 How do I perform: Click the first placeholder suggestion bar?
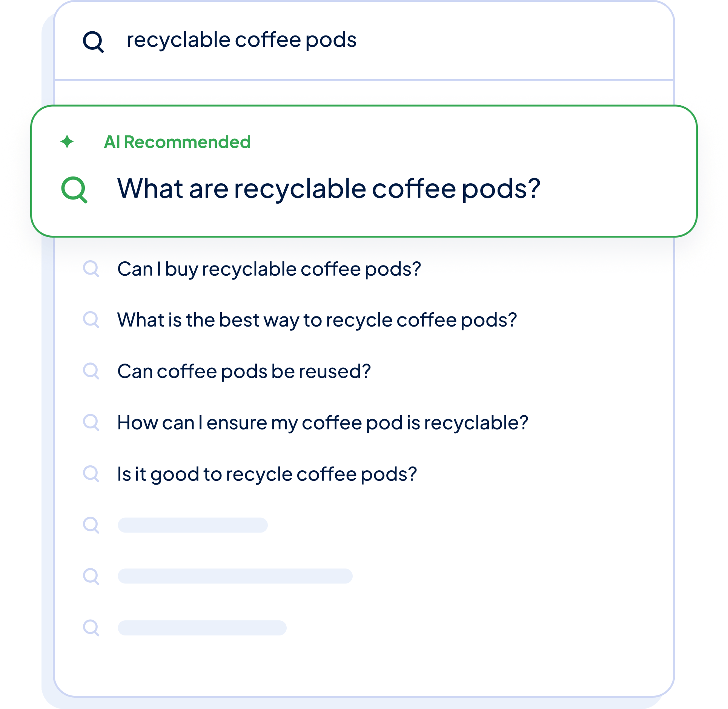193,525
